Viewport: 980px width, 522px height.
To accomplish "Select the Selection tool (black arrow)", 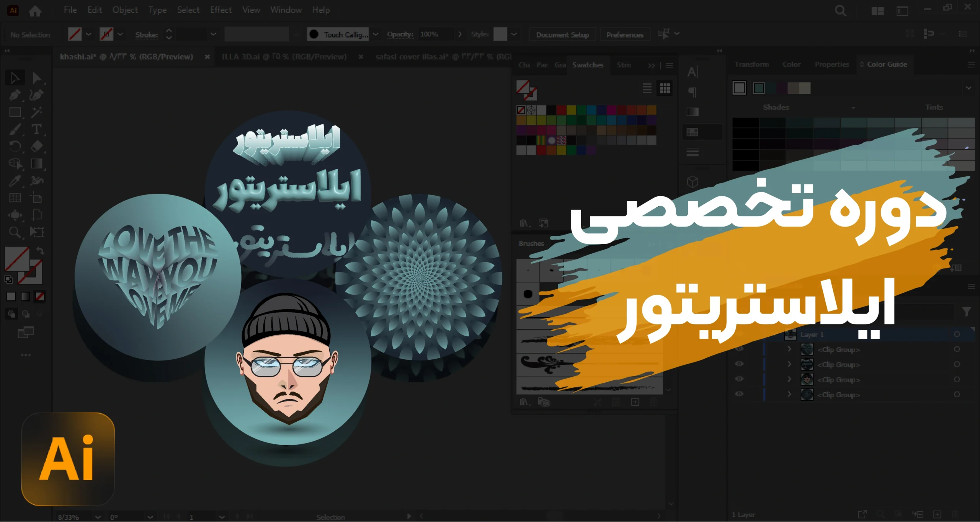I will (15, 78).
